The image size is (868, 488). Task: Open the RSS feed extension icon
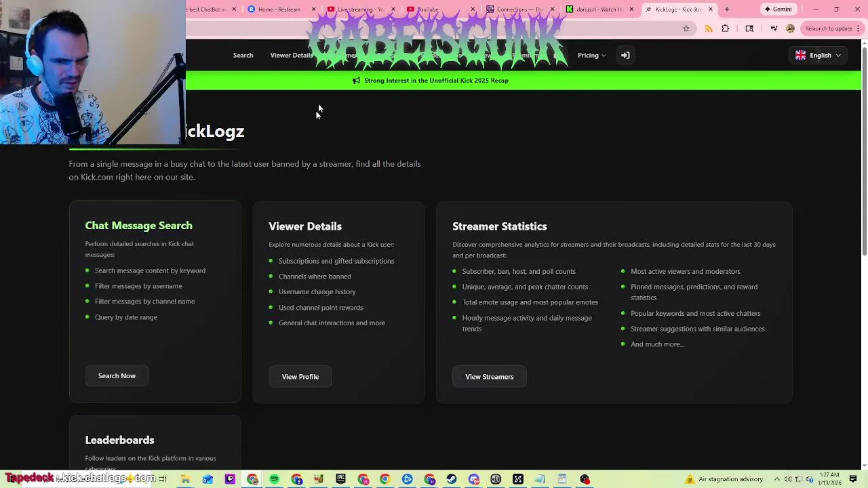709,28
